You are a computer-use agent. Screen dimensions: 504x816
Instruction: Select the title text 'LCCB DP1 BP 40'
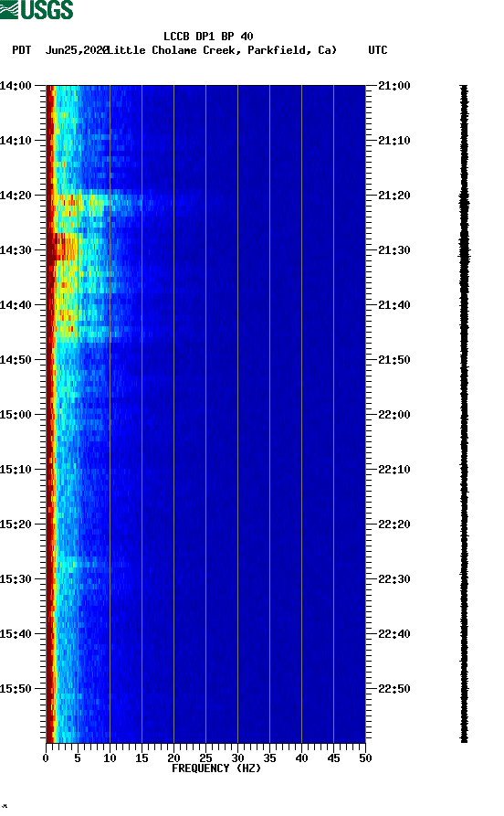coord(208,37)
